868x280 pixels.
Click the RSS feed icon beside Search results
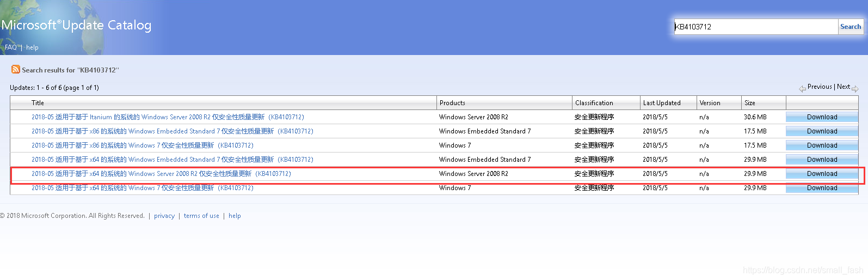16,70
